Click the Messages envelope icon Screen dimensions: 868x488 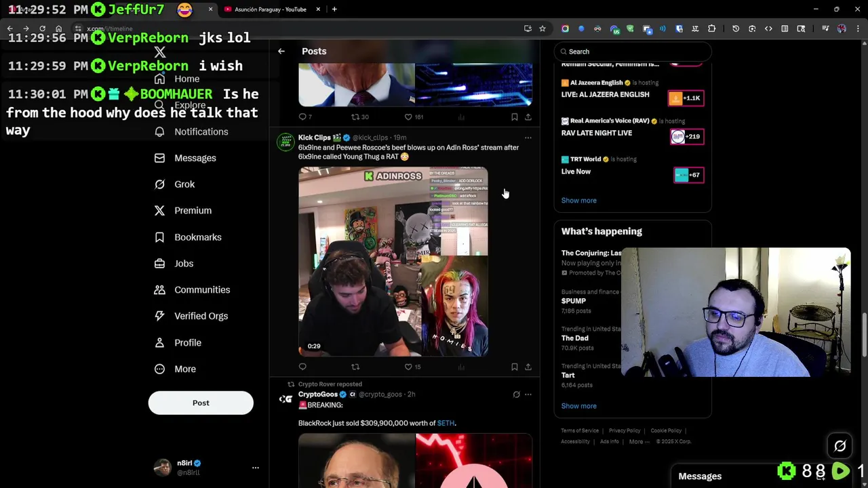(159, 158)
